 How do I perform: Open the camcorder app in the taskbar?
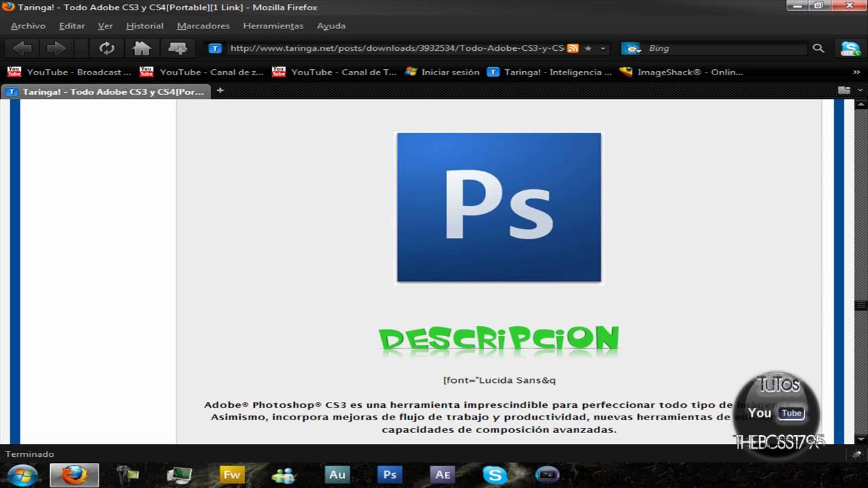click(x=127, y=474)
